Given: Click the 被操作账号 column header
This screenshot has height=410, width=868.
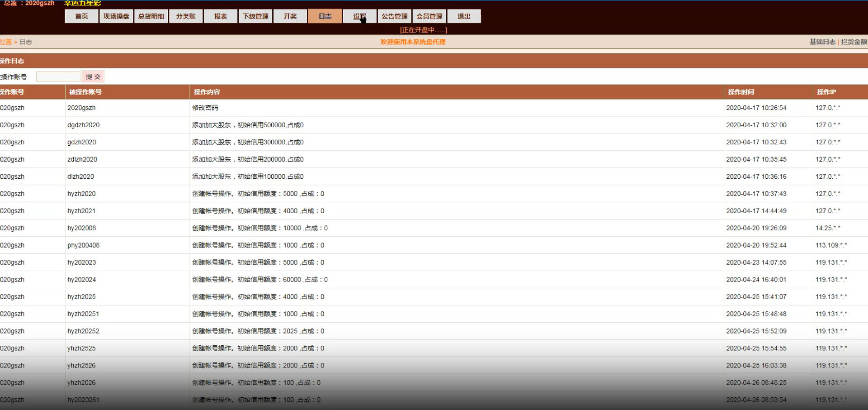Looking at the screenshot, I should tap(85, 92).
